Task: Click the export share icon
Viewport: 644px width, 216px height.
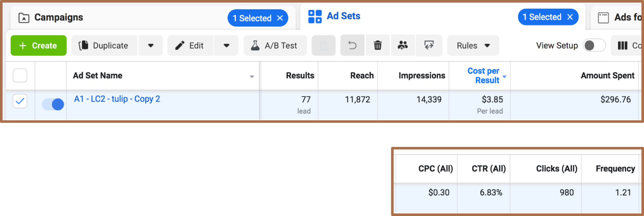Action: coord(429,46)
